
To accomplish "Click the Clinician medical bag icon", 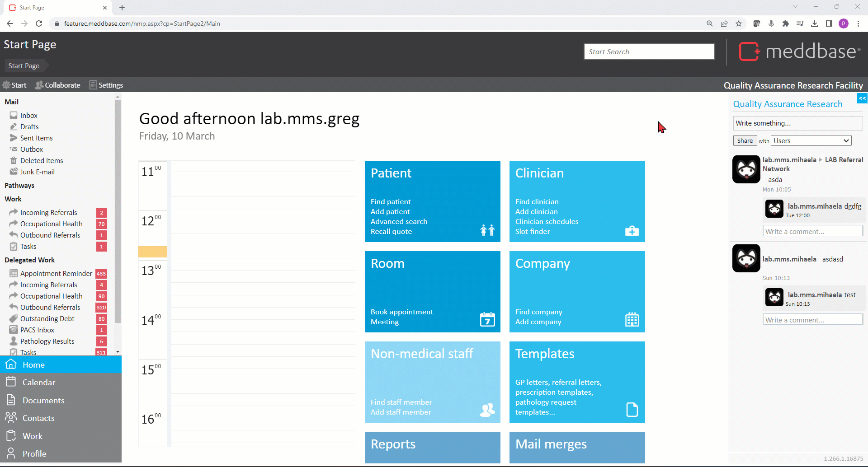I will [632, 231].
